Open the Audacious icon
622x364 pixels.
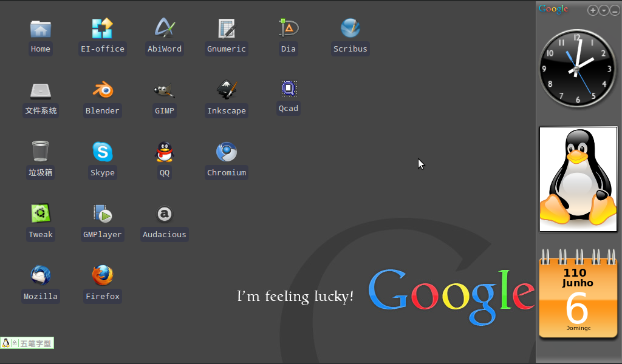165,214
